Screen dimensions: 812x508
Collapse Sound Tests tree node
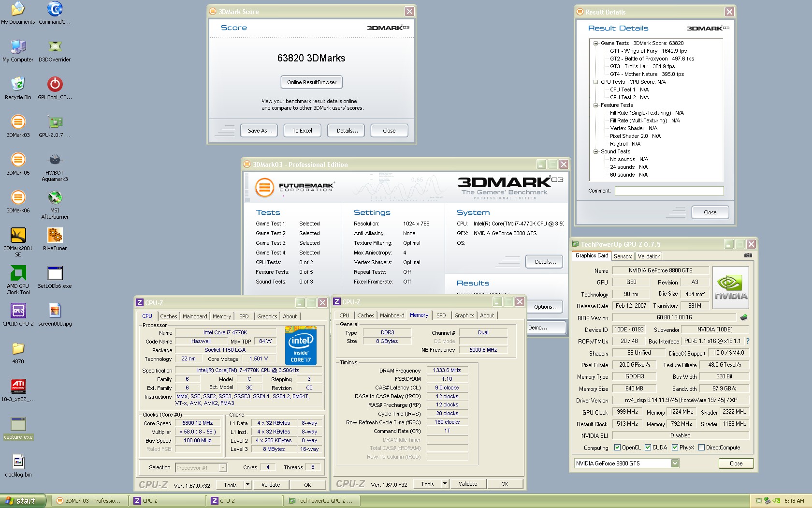(x=596, y=151)
